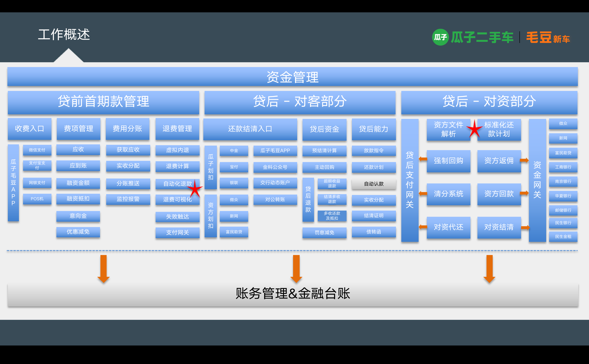
Task: Click the 清分系统 box
Action: tap(448, 194)
